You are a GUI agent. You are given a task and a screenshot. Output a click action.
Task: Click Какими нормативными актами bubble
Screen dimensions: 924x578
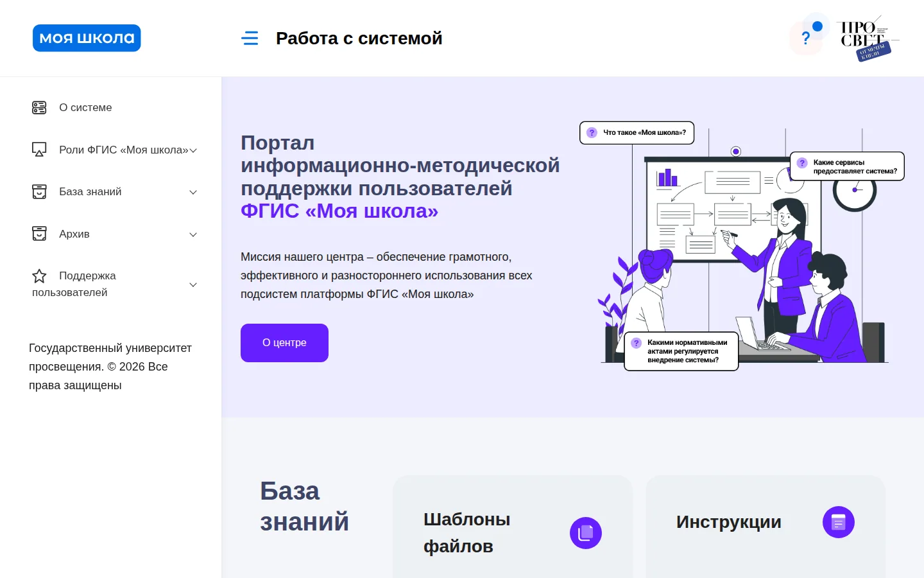pyautogui.click(x=681, y=351)
